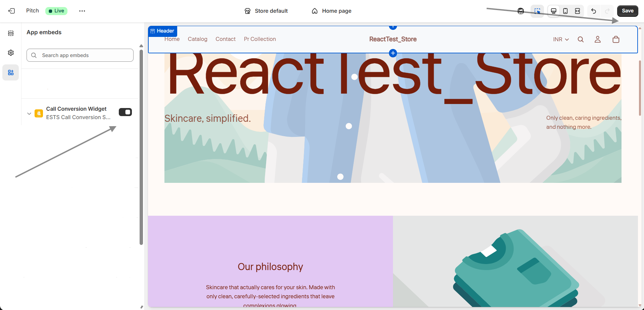Viewport: 644px width, 310px height.
Task: Click the Save button
Action: 628,11
